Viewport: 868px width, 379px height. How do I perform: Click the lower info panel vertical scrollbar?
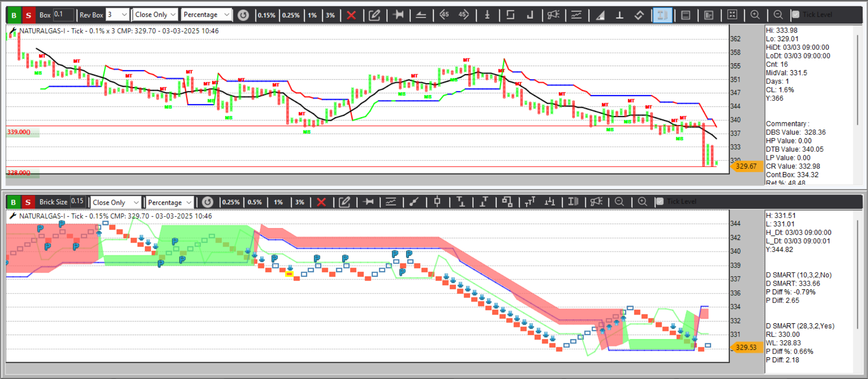click(x=858, y=274)
